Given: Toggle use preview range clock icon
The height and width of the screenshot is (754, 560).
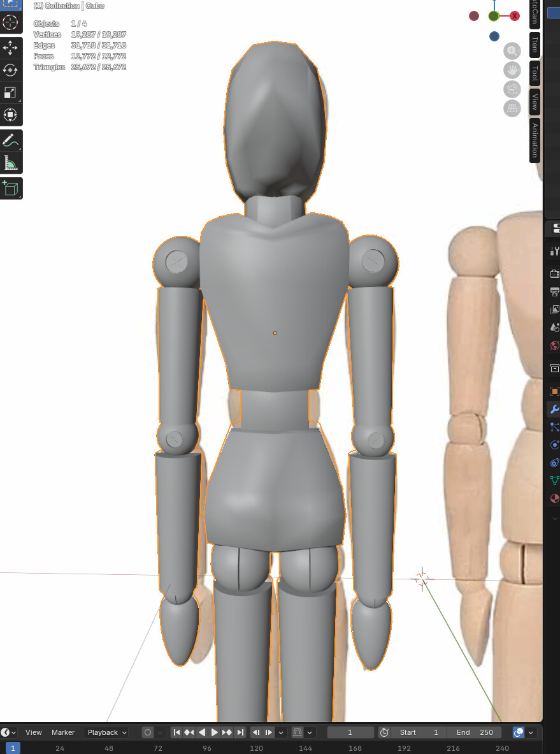Looking at the screenshot, I should point(384,732).
